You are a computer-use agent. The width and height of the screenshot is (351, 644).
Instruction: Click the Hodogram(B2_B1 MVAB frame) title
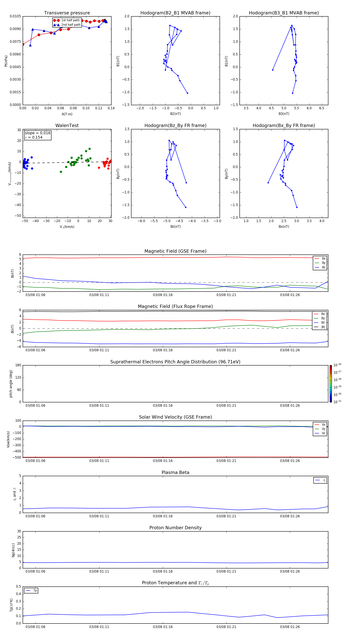175,13
